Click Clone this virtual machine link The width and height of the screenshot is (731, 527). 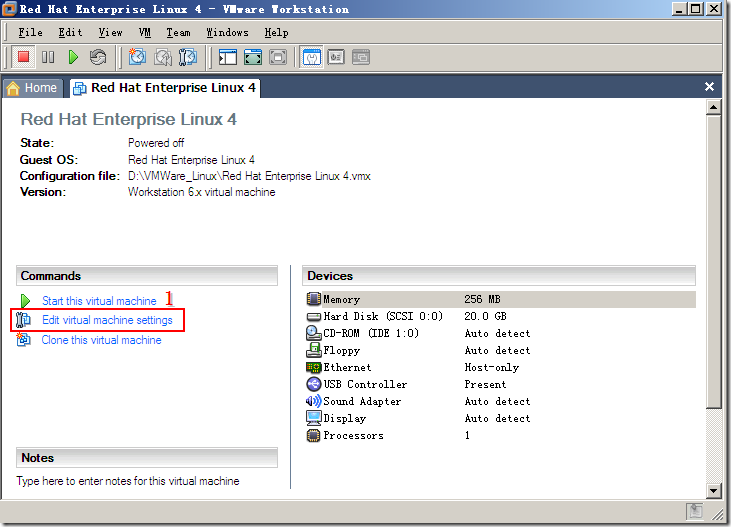[102, 340]
